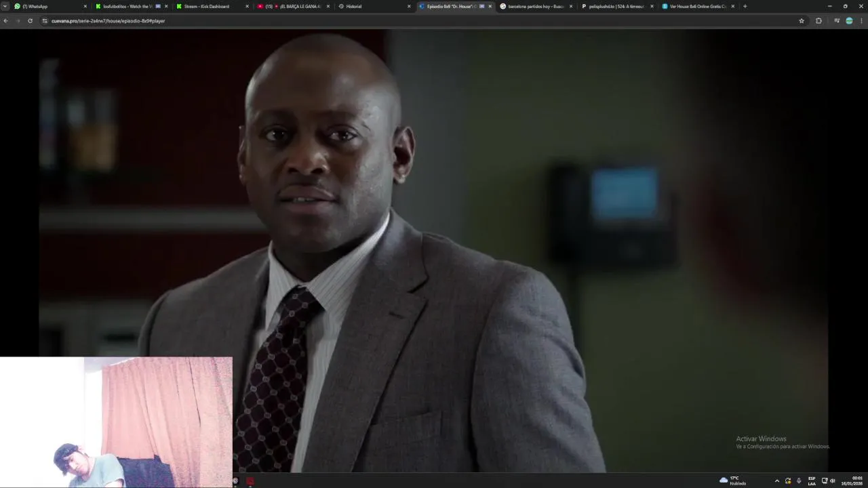Image resolution: width=868 pixels, height=488 pixels.
Task: Open the red app icon in taskbar
Action: click(x=250, y=481)
